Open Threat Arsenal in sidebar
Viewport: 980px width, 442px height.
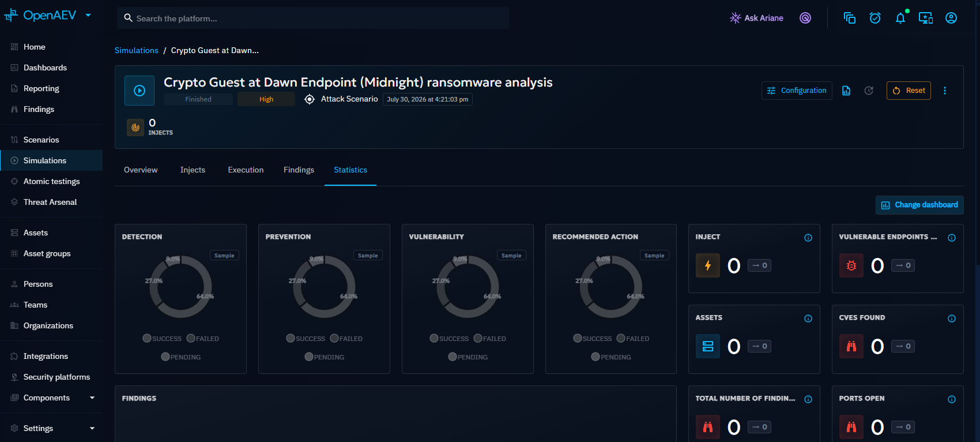[x=51, y=202]
